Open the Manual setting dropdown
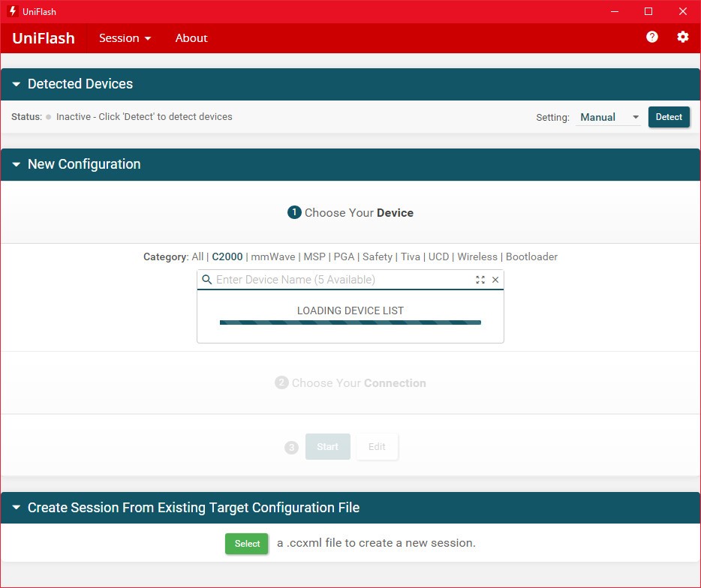Viewport: 701px width, 588px height. click(608, 117)
